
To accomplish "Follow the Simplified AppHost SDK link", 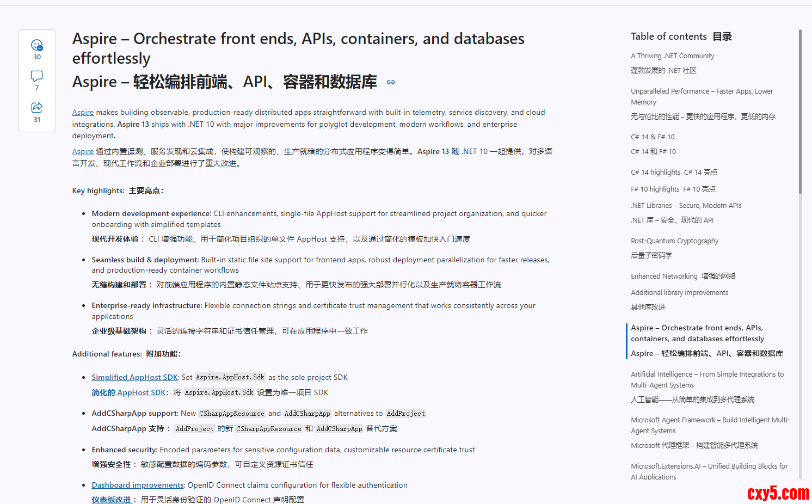I will point(134,378).
